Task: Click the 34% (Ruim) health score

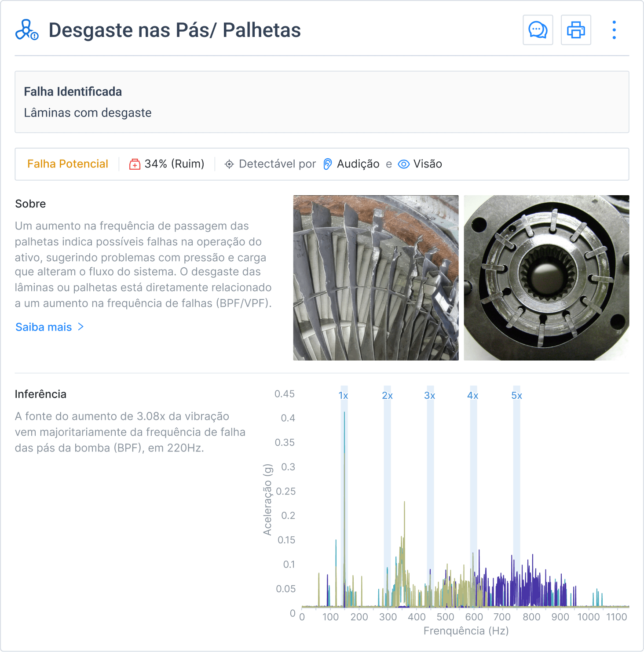Action: [174, 164]
